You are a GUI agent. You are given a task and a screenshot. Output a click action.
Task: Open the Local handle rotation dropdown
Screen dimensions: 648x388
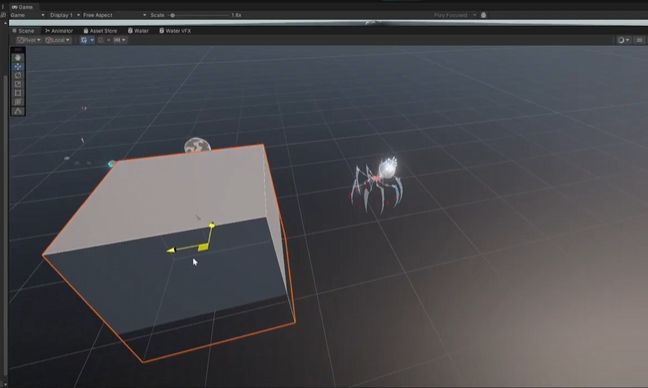pos(57,40)
